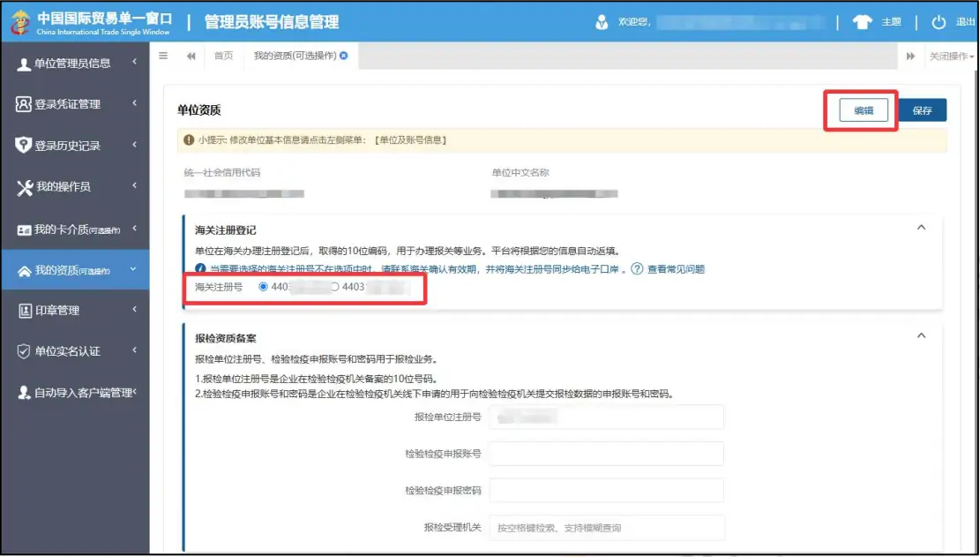
Task: Click the double right arrow tab scroll icon
Action: [910, 56]
